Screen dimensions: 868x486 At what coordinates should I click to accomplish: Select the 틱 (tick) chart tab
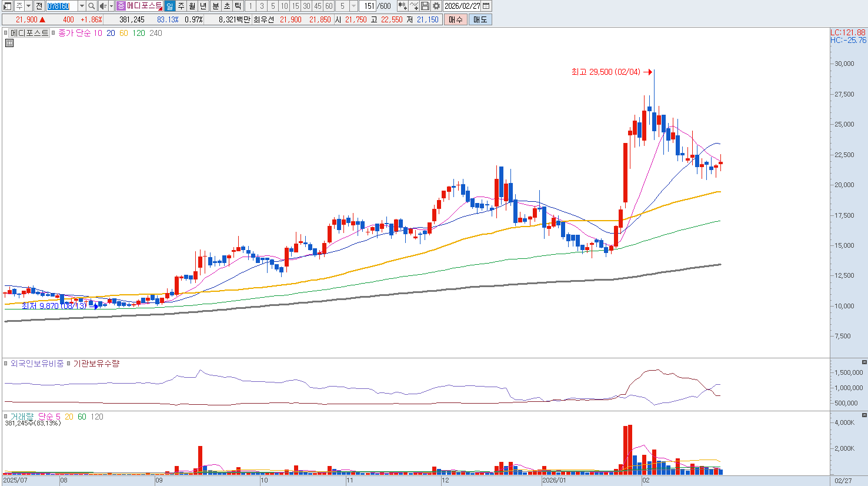238,6
